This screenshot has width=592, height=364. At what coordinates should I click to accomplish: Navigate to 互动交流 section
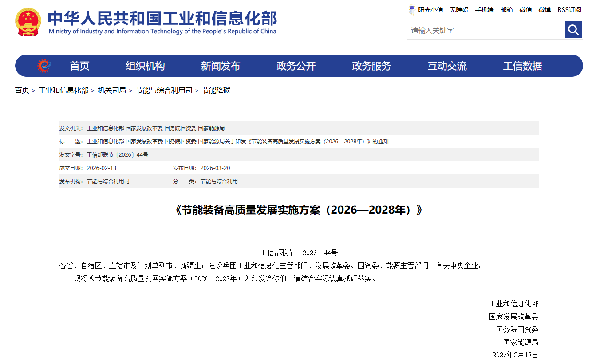(x=447, y=66)
